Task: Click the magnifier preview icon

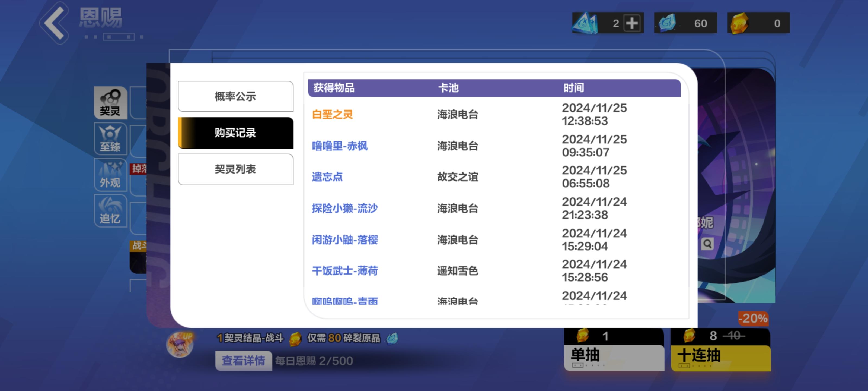Action: 707,244
